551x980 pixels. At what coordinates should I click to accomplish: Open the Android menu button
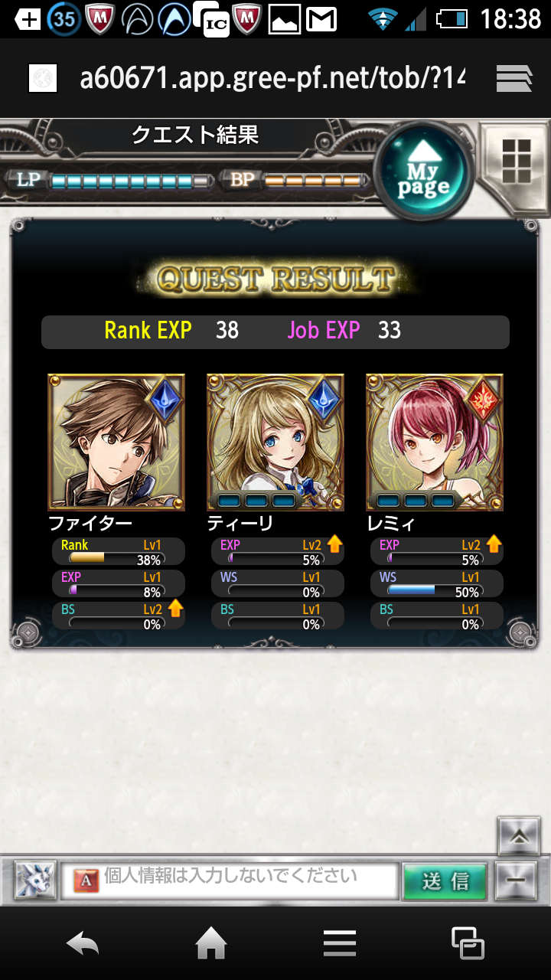coord(340,943)
